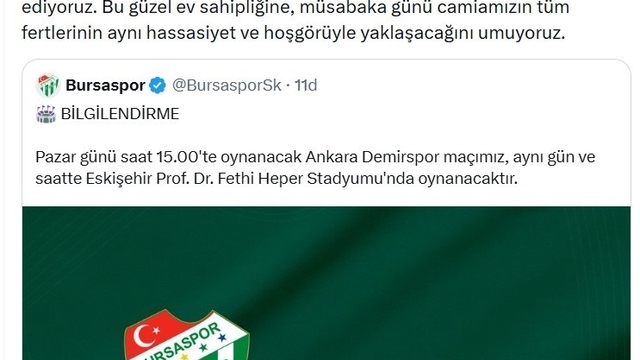Open the @BursasporSk handle
The image size is (640, 360).
pos(227,85)
